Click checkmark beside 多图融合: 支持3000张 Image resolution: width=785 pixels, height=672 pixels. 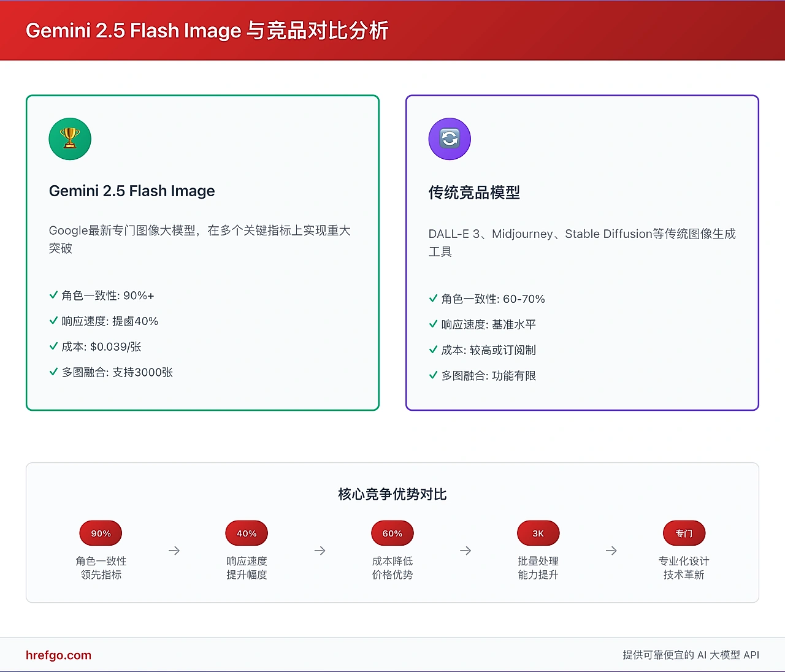[x=53, y=372]
